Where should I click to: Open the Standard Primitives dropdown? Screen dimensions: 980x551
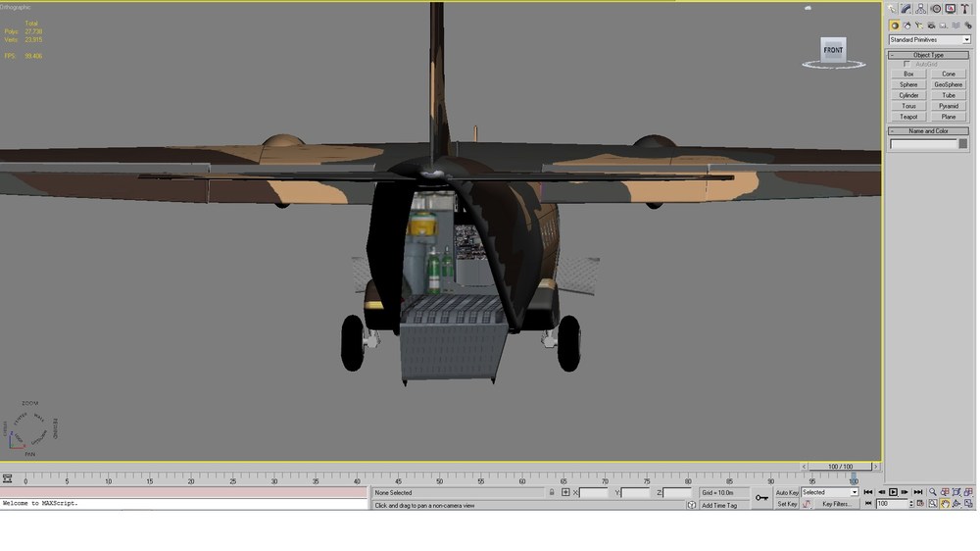pyautogui.click(x=929, y=39)
